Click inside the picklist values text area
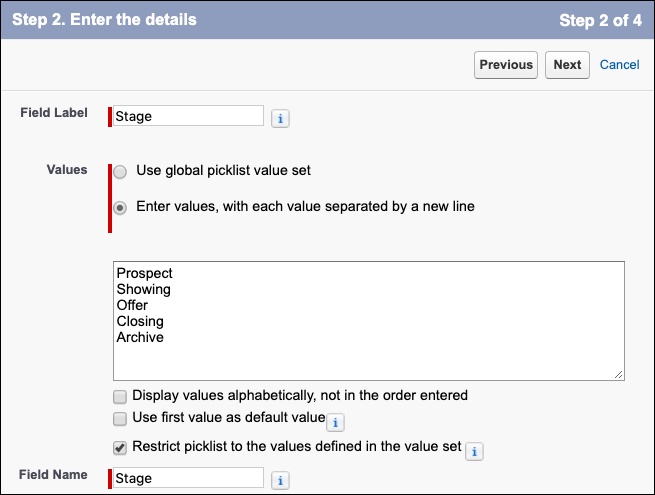 369,321
